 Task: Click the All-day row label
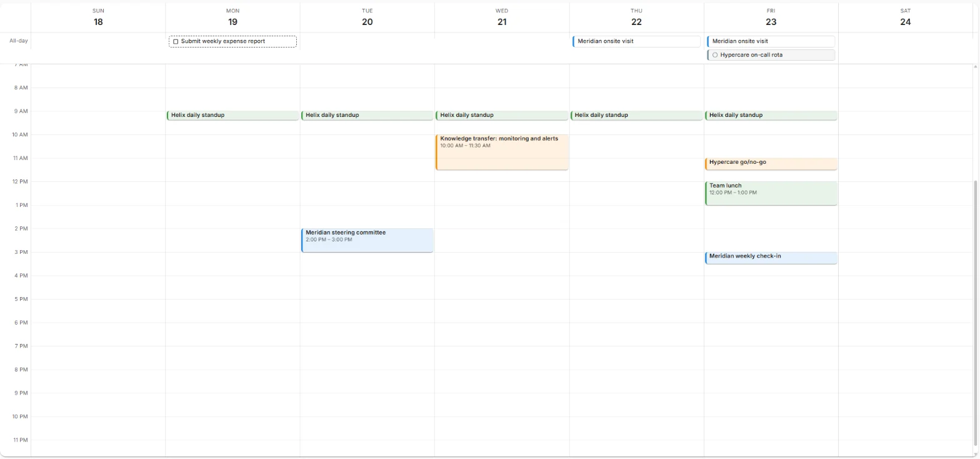coord(18,41)
